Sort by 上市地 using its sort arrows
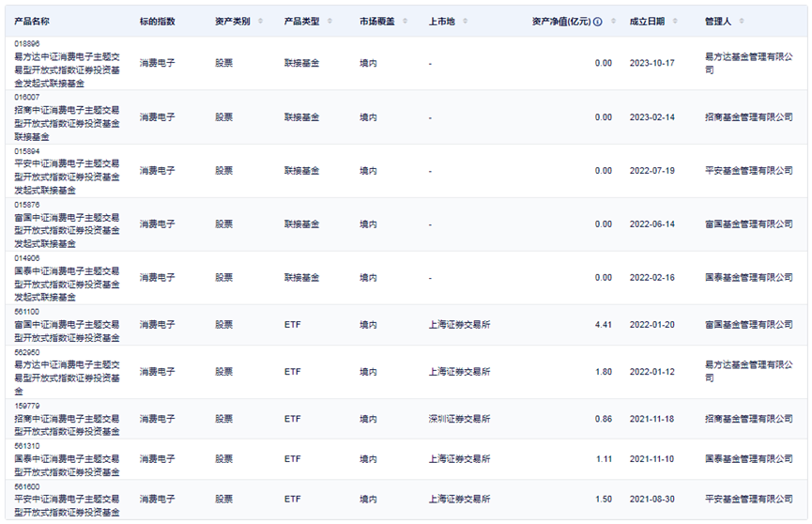 (465, 22)
